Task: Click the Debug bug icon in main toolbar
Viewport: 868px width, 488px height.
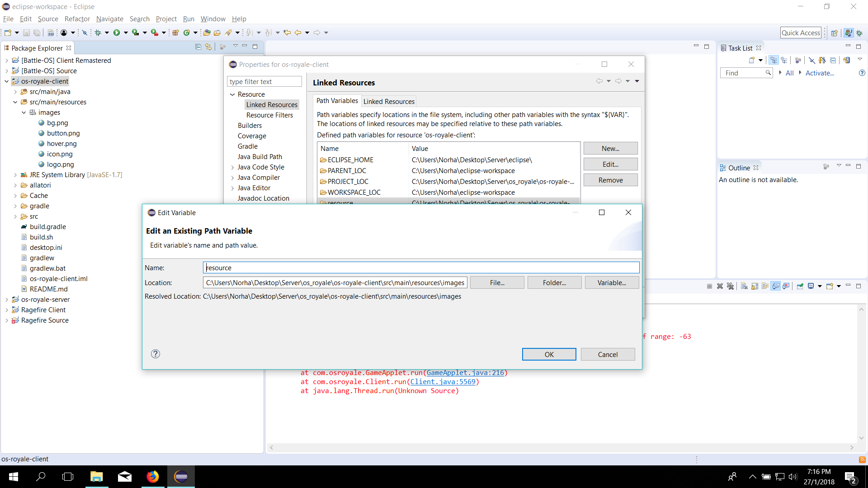Action: [x=98, y=33]
